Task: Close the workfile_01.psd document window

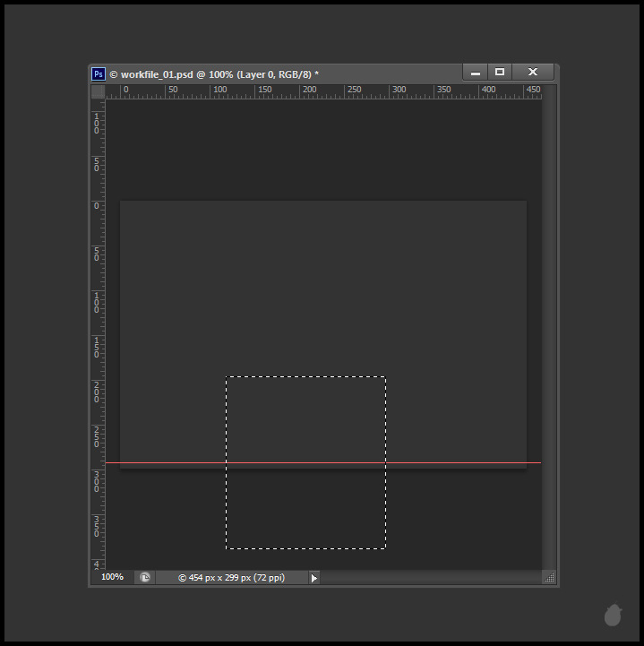Action: click(533, 72)
